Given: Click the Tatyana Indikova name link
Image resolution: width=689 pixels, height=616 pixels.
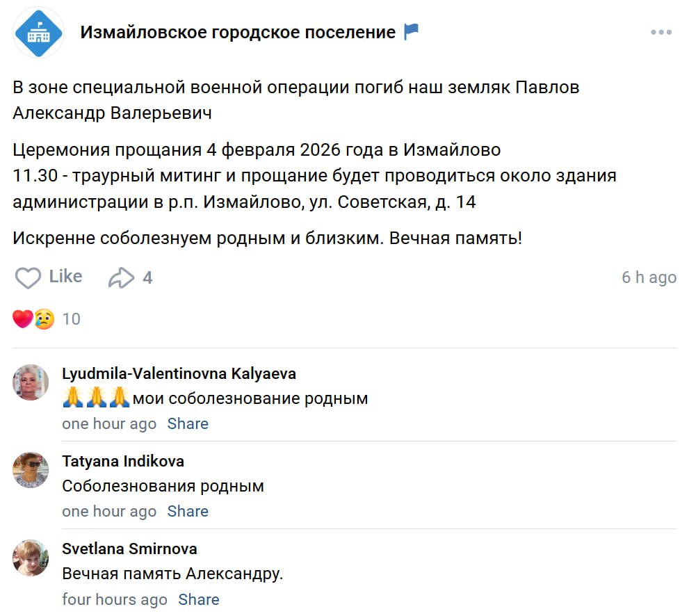Looking at the screenshot, I should point(123,461).
